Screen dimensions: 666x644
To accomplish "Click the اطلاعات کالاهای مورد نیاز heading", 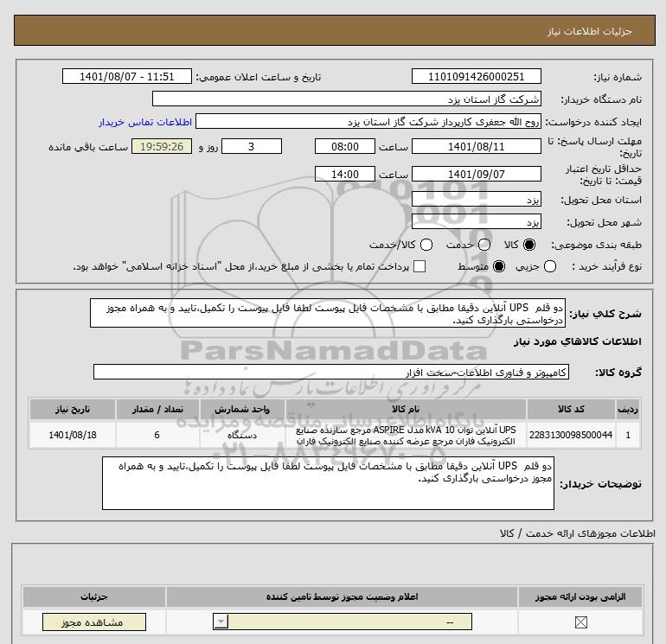I will coord(578,341).
